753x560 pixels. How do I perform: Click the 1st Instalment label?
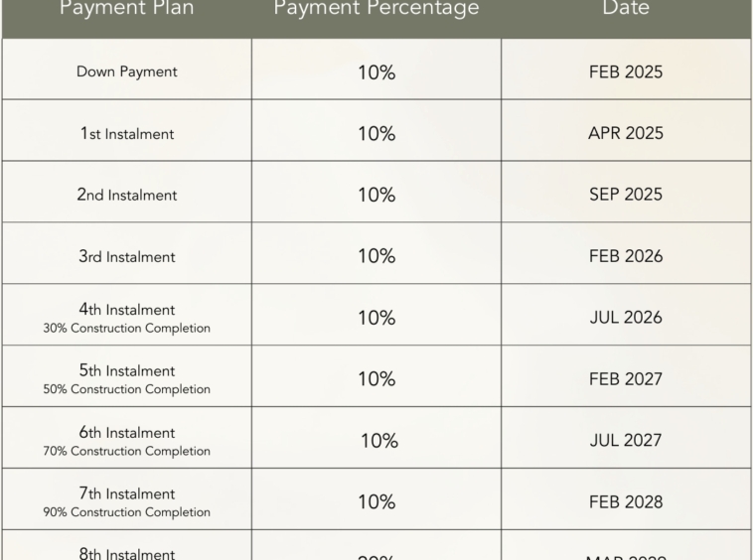coord(126,134)
